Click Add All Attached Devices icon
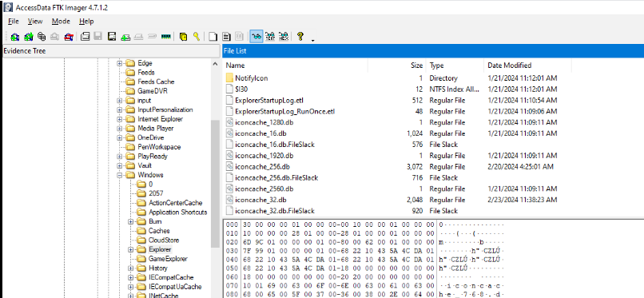Viewport: 644px width, 298px height. (28, 37)
